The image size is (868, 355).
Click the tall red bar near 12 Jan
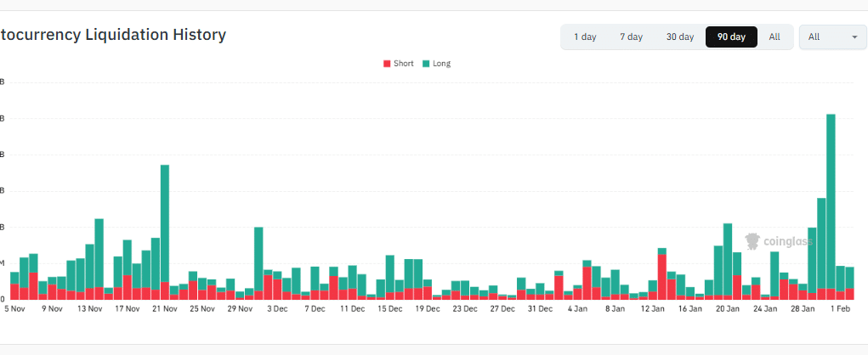tap(661, 277)
